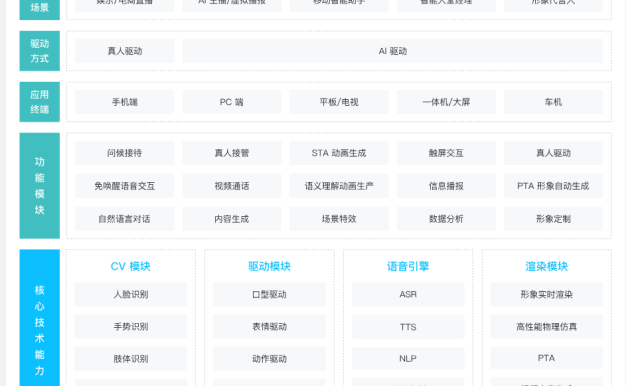Select 口型驱动 under 驱动模块
626x386 pixels.
point(269,295)
